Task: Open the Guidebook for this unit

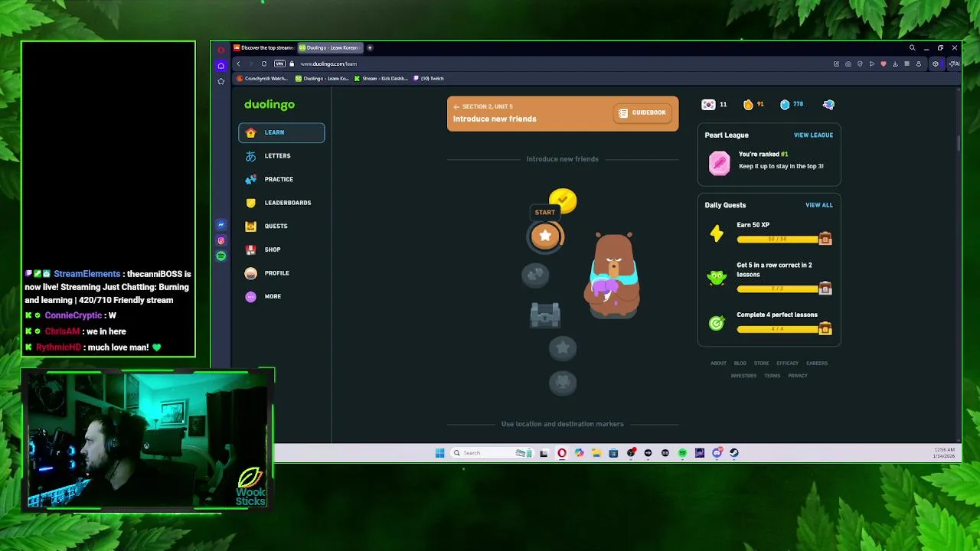Action: 642,112
